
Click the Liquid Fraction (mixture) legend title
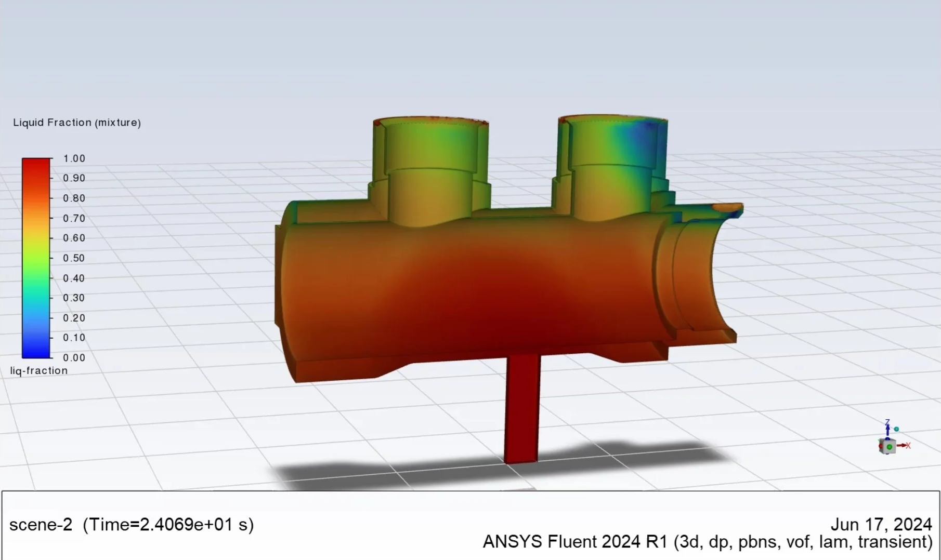[x=77, y=123]
